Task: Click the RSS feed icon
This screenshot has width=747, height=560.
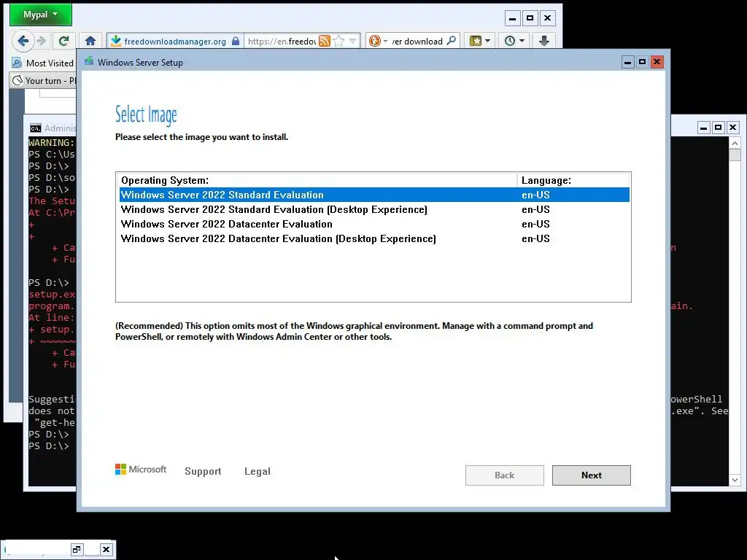Action: tap(325, 42)
